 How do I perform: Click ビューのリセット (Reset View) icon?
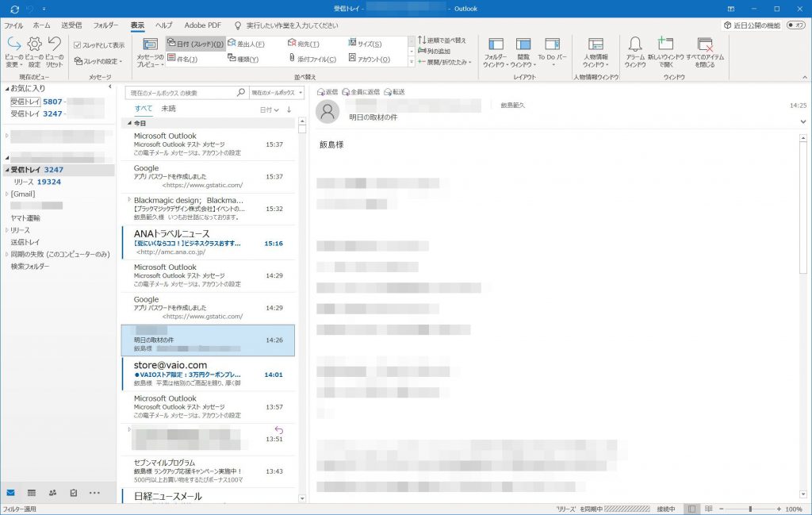pos(54,52)
